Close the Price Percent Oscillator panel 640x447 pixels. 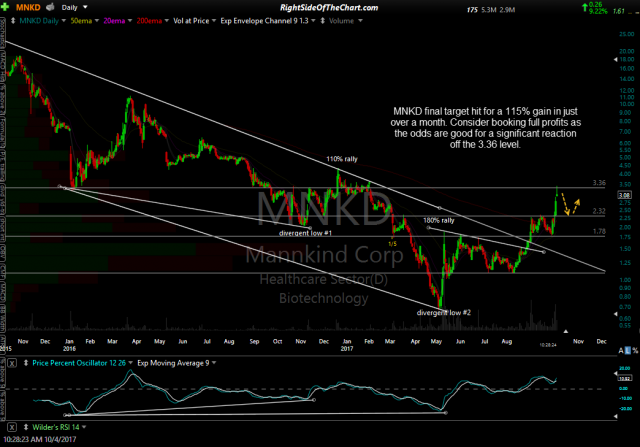click(x=12, y=363)
